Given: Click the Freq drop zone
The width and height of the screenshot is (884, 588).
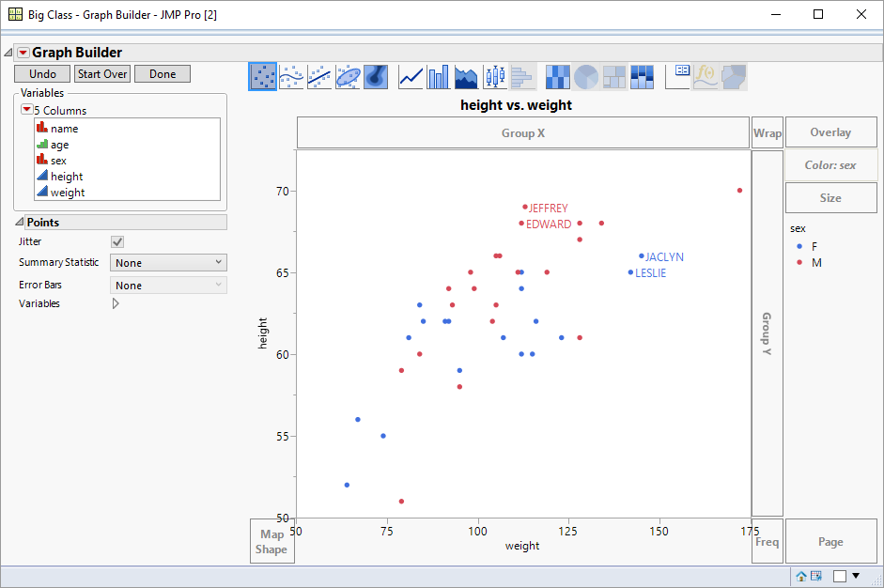Looking at the screenshot, I should click(x=768, y=541).
